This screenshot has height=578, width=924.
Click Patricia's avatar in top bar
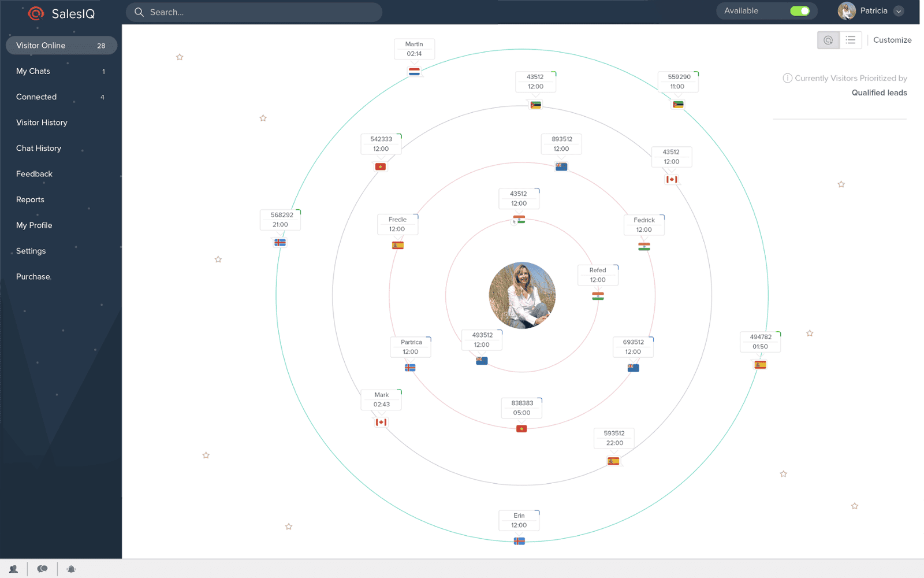coord(847,11)
